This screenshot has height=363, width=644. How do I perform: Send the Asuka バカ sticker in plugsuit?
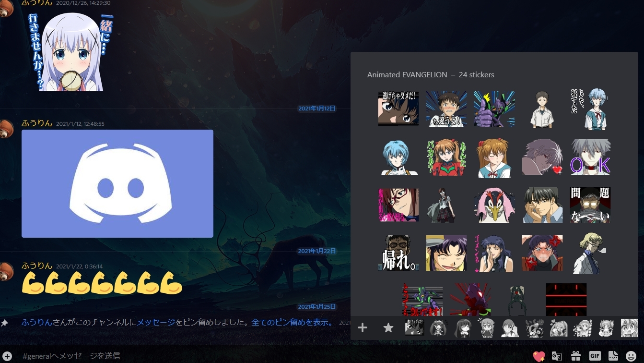[x=446, y=157]
